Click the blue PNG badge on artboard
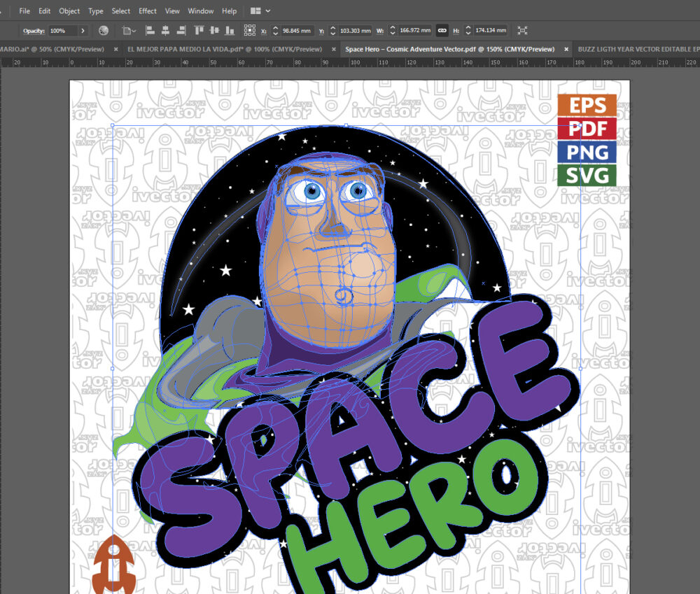The width and height of the screenshot is (700, 594). [587, 153]
